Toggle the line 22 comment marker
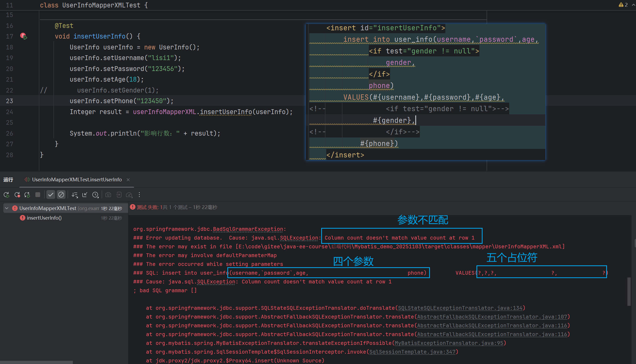This screenshot has height=364, width=636. 43,90
